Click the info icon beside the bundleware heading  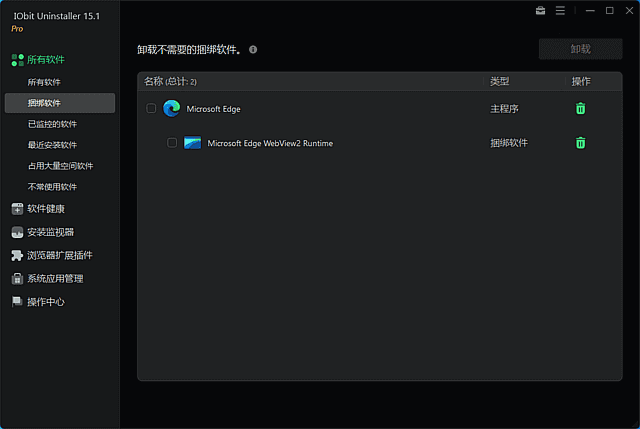point(253,49)
